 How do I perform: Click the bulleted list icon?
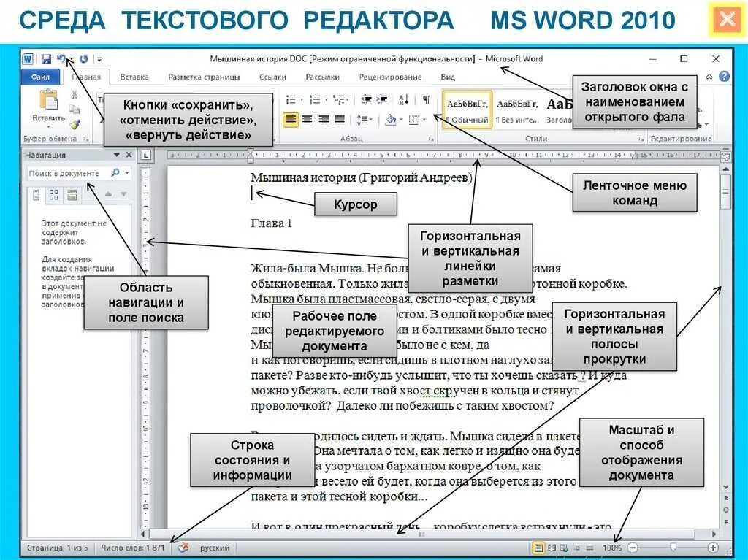point(291,100)
